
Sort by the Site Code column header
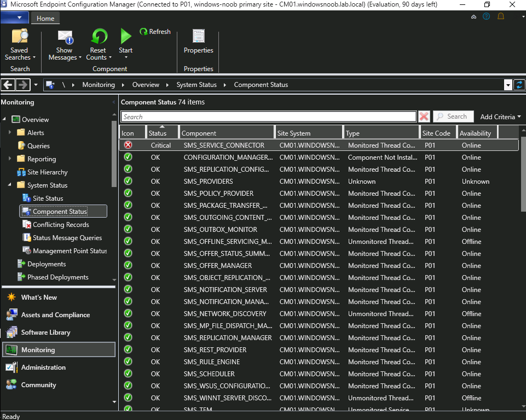tap(438, 133)
